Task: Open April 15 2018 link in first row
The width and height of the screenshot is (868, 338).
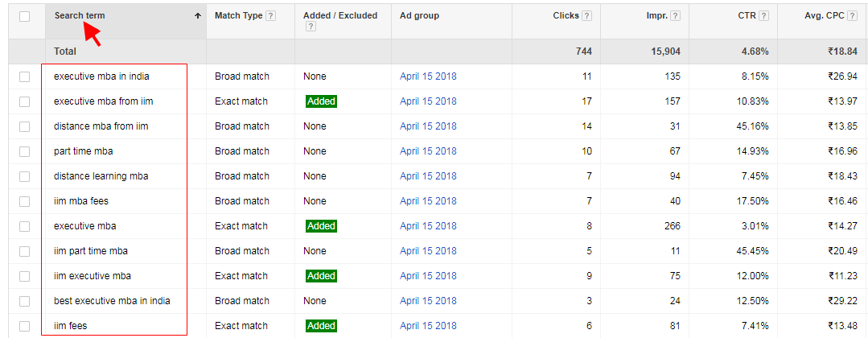Action: (x=428, y=76)
